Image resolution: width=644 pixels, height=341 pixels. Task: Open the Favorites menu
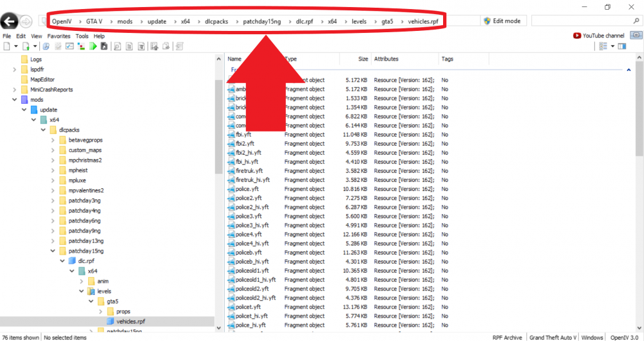[59, 36]
